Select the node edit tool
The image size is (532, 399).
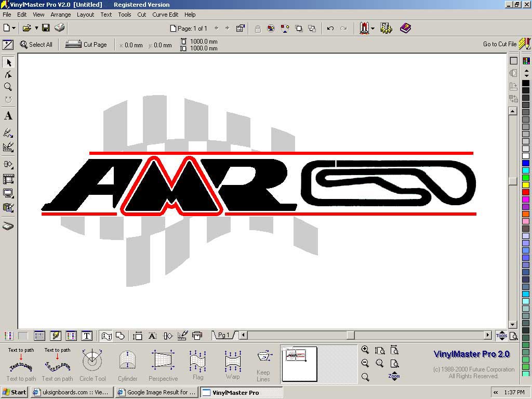point(8,75)
